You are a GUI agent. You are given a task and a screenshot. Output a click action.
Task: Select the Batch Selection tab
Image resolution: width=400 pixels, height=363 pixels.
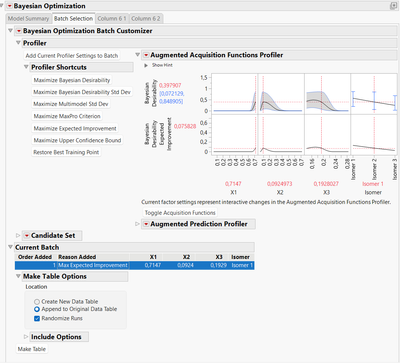pos(73,19)
